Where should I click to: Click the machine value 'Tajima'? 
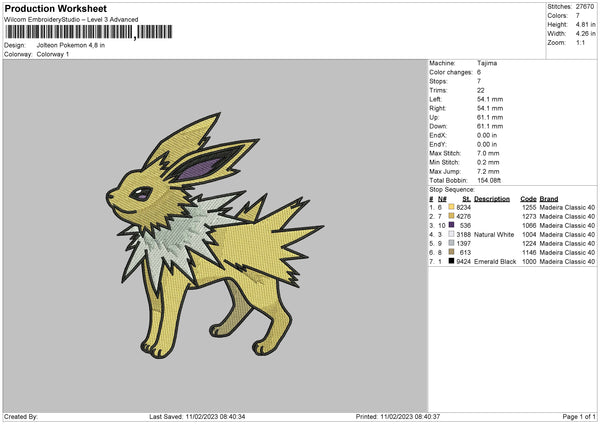coord(487,63)
